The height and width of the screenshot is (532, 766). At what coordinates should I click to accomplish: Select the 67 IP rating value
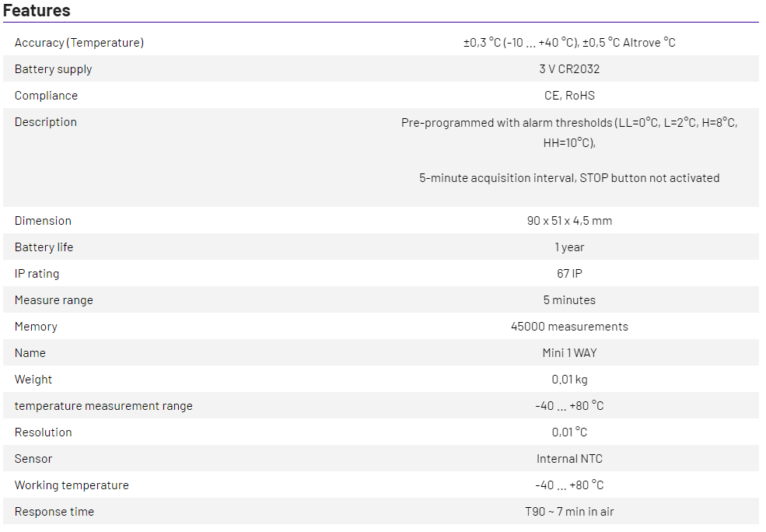(569, 274)
